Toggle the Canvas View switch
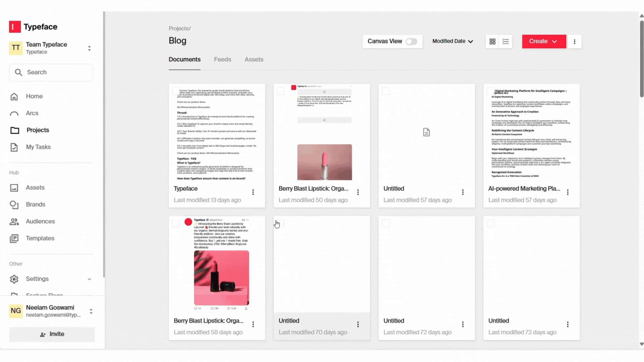 (x=411, y=42)
